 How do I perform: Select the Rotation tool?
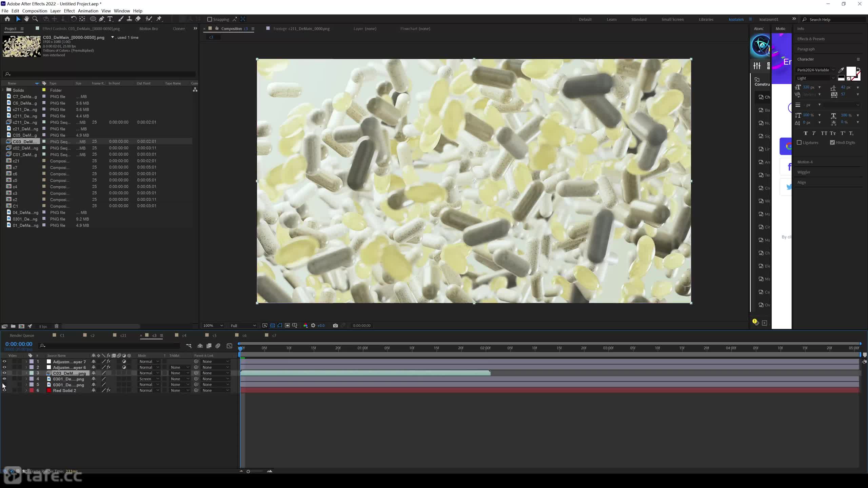pyautogui.click(x=73, y=19)
